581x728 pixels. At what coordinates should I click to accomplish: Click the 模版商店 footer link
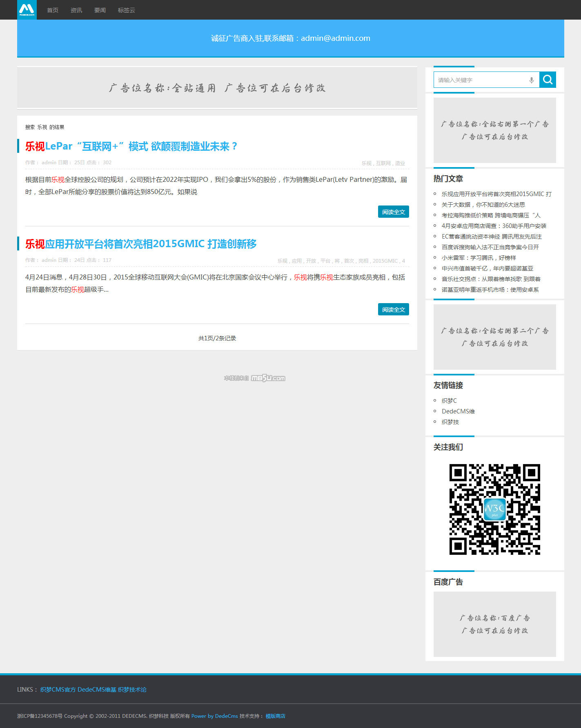pyautogui.click(x=275, y=716)
